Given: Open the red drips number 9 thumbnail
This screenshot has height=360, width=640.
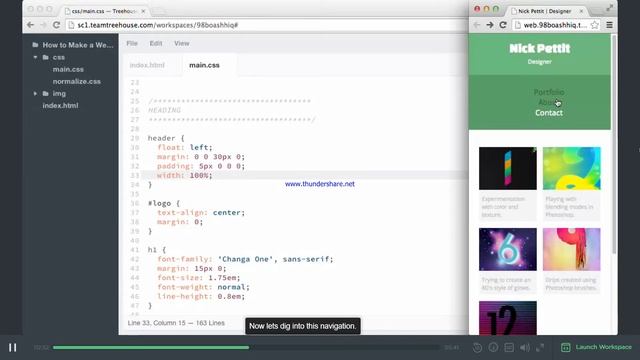Looking at the screenshot, I should click(571, 249).
